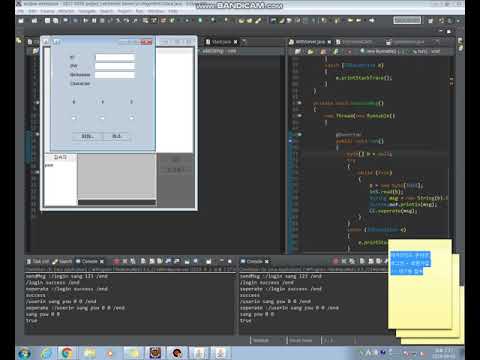Image resolution: width=480 pixels, height=360 pixels.
Task: Terminate the program in the right console
Action: coord(336,262)
